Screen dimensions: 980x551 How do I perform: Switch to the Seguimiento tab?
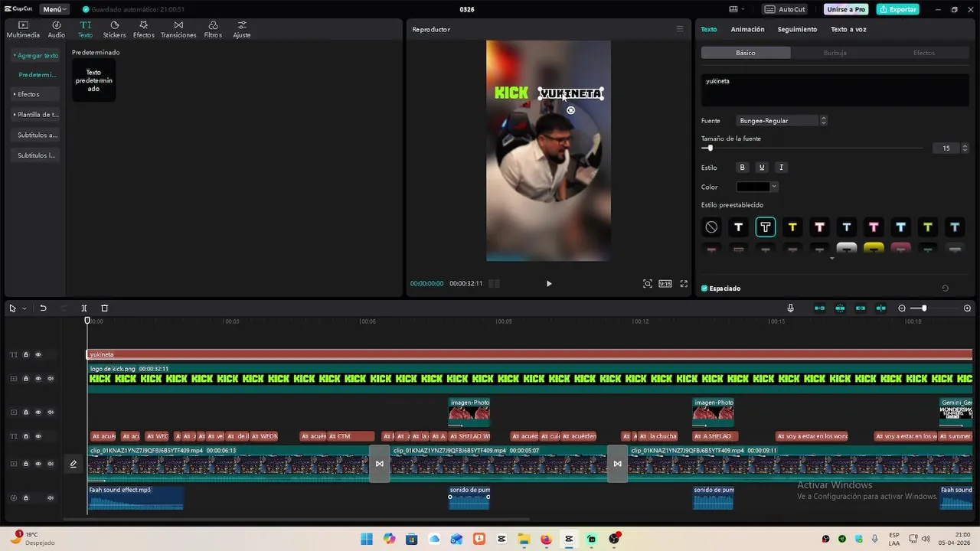[x=797, y=29]
